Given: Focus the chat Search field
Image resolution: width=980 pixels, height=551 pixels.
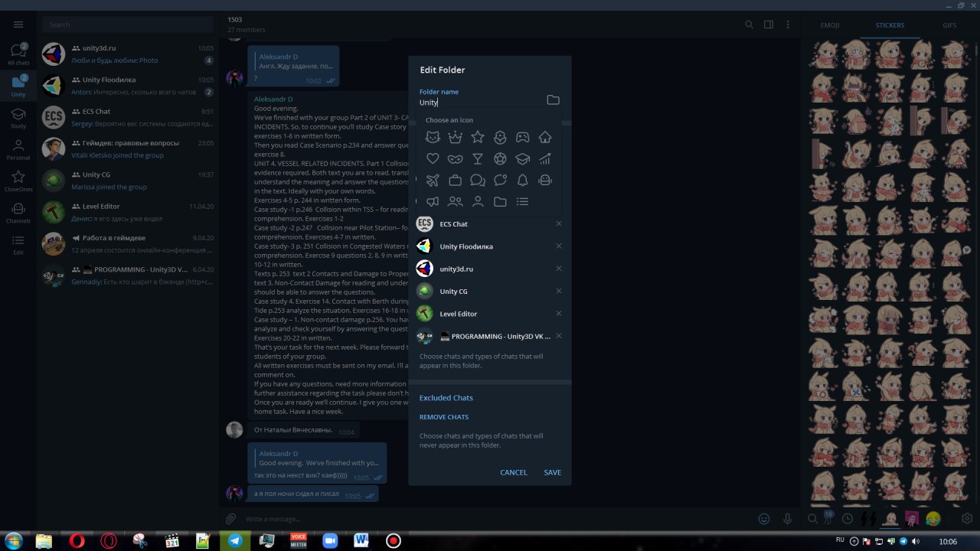Looking at the screenshot, I should 128,24.
